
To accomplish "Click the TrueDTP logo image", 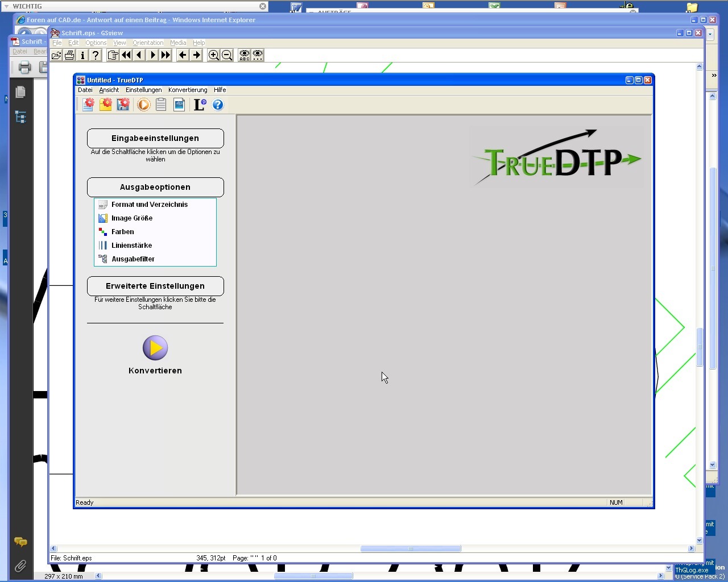I will click(x=557, y=157).
